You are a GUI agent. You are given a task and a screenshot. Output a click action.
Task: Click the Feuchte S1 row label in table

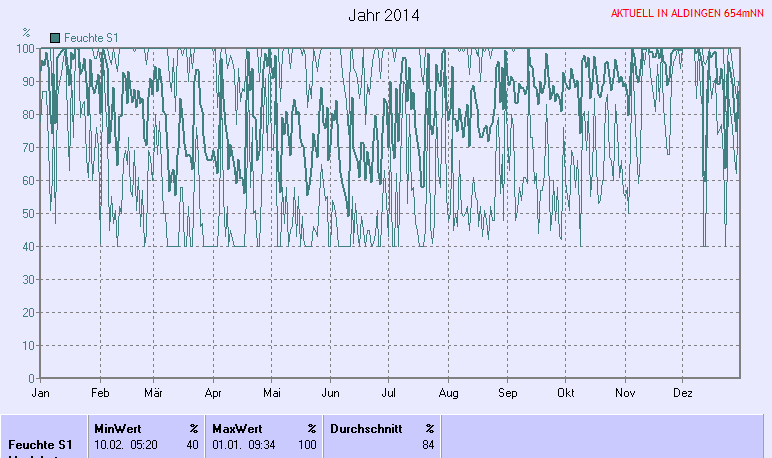click(x=40, y=444)
